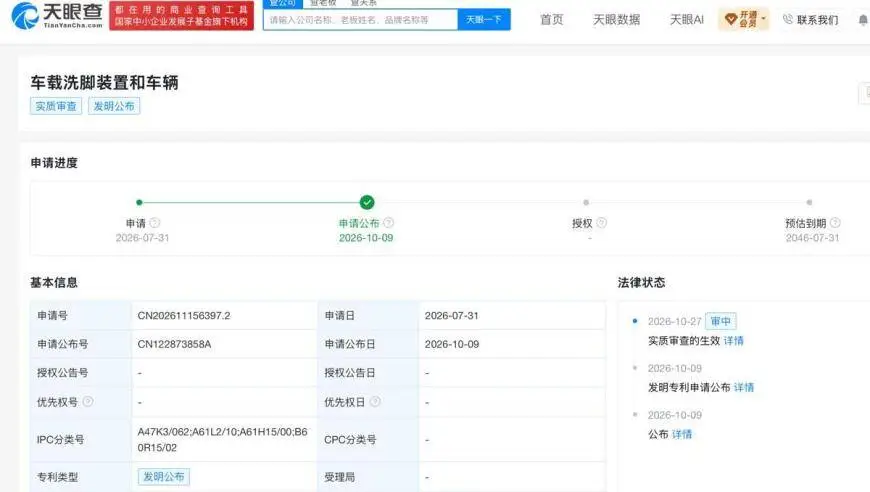Click the help icon next to 申请公布

tap(388, 222)
